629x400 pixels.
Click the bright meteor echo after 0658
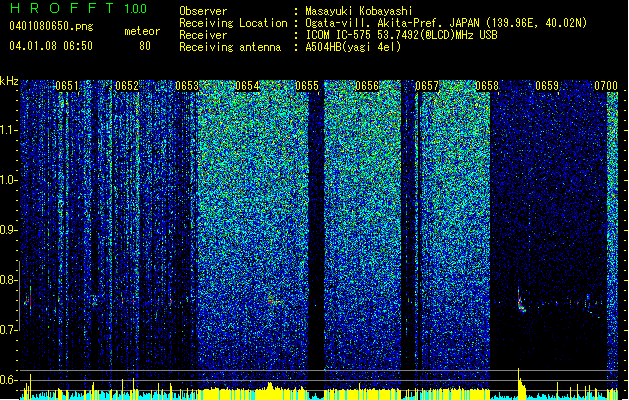tap(521, 302)
